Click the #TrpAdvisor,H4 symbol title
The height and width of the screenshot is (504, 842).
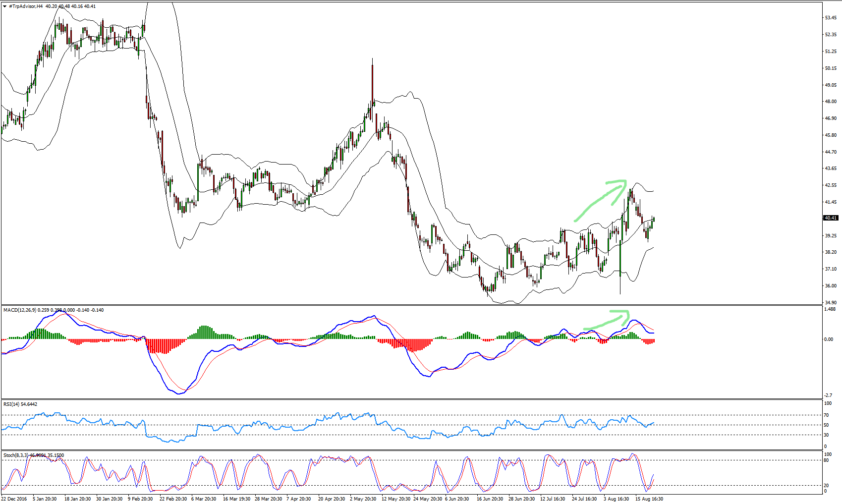coord(26,6)
